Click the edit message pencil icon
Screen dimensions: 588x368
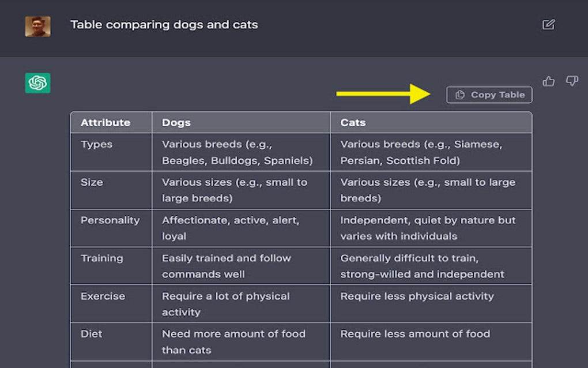coord(548,25)
